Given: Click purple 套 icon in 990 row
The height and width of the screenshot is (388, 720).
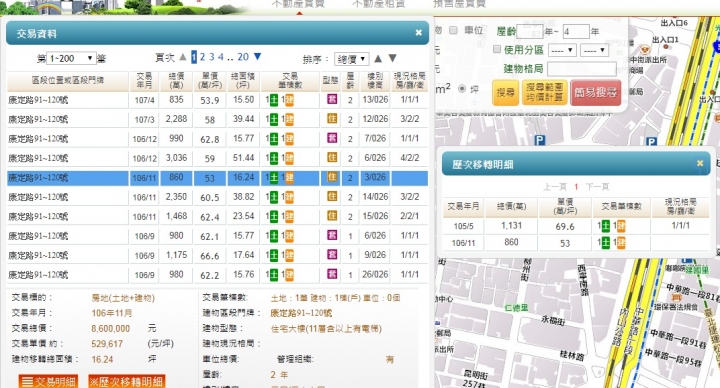Looking at the screenshot, I should coord(332,138).
